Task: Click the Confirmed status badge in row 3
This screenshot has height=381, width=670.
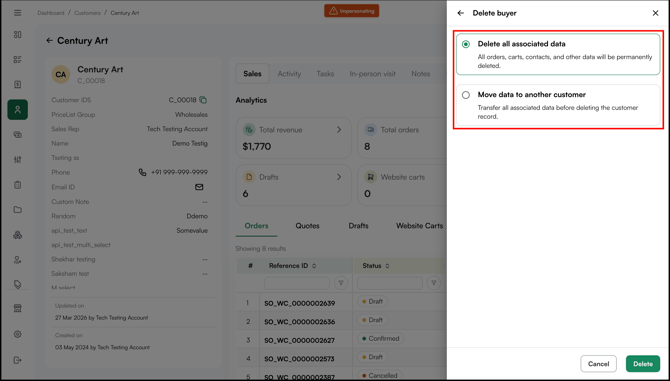Action: (381, 338)
